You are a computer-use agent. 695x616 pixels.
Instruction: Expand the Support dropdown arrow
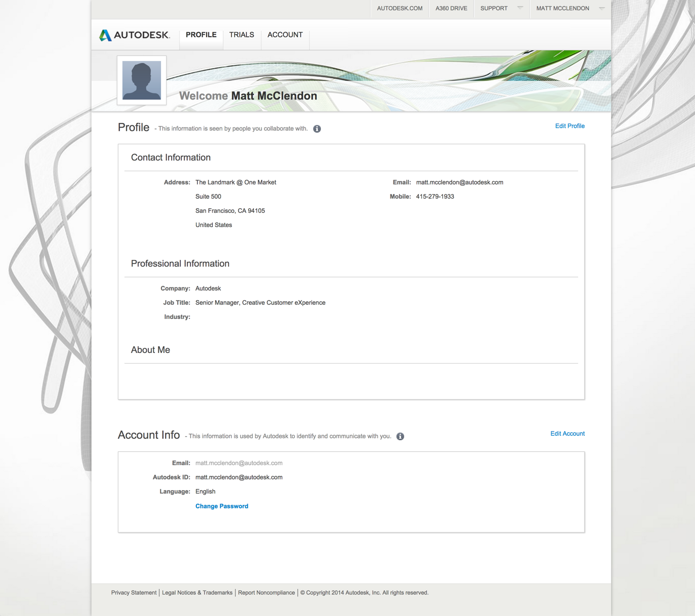520,8
